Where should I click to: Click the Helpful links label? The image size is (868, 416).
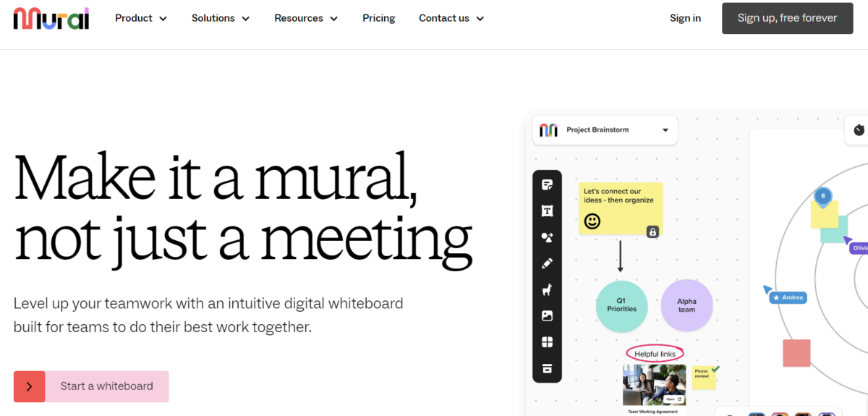(655, 354)
